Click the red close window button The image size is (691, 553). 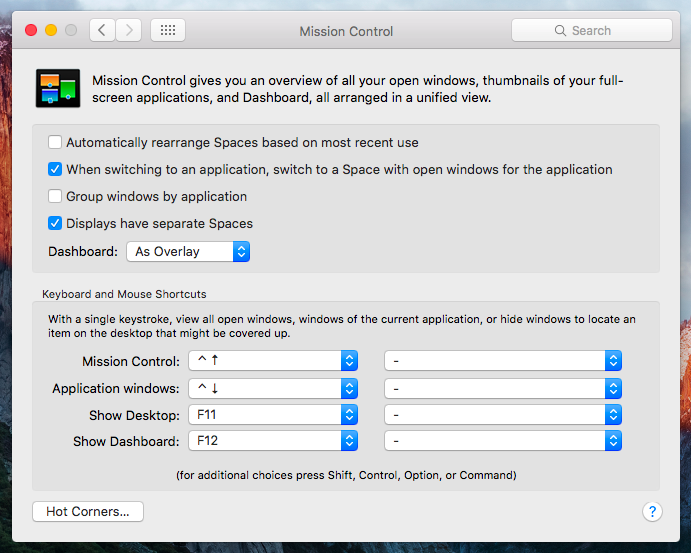coord(31,30)
